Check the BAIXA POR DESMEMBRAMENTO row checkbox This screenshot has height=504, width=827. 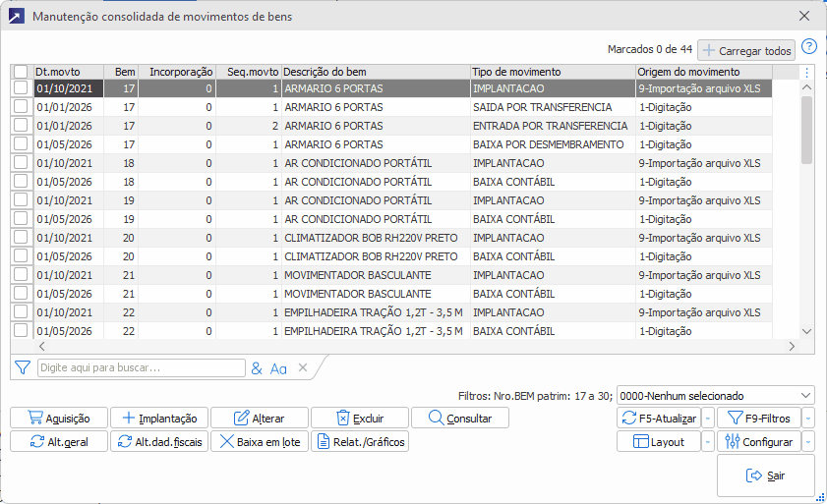21,143
